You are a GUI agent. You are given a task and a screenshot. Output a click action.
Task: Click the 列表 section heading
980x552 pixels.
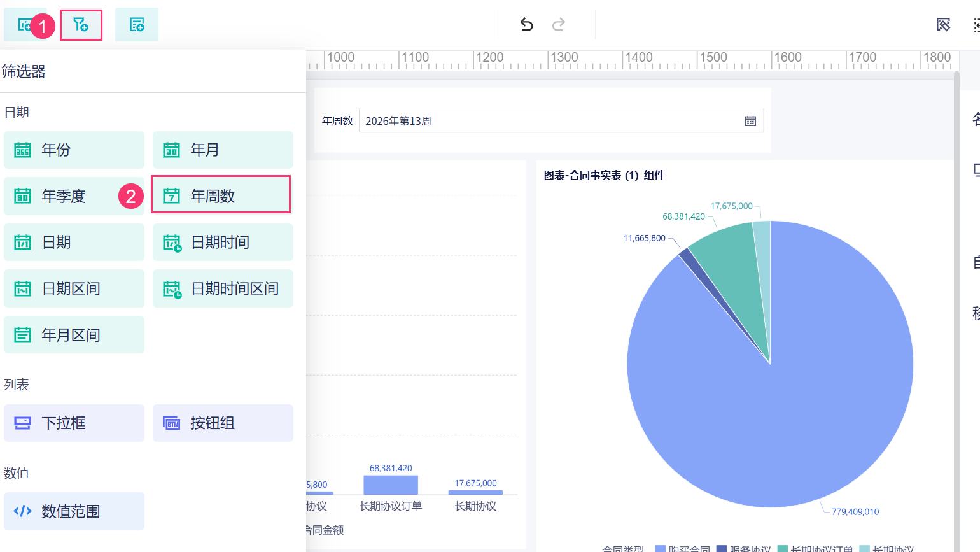(17, 385)
